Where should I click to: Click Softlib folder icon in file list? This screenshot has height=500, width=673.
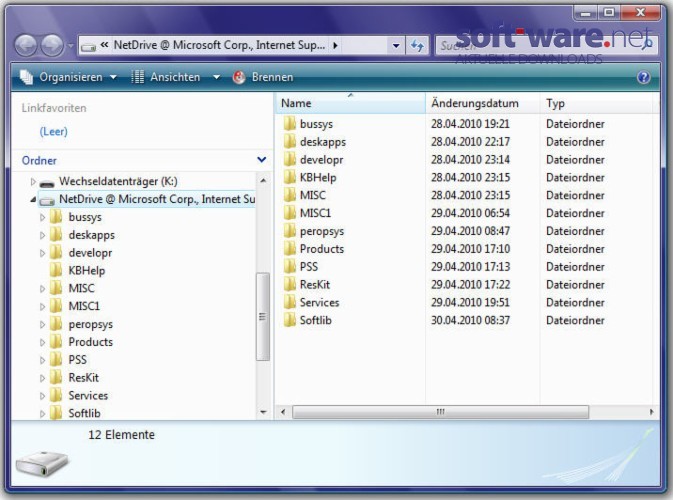290,320
